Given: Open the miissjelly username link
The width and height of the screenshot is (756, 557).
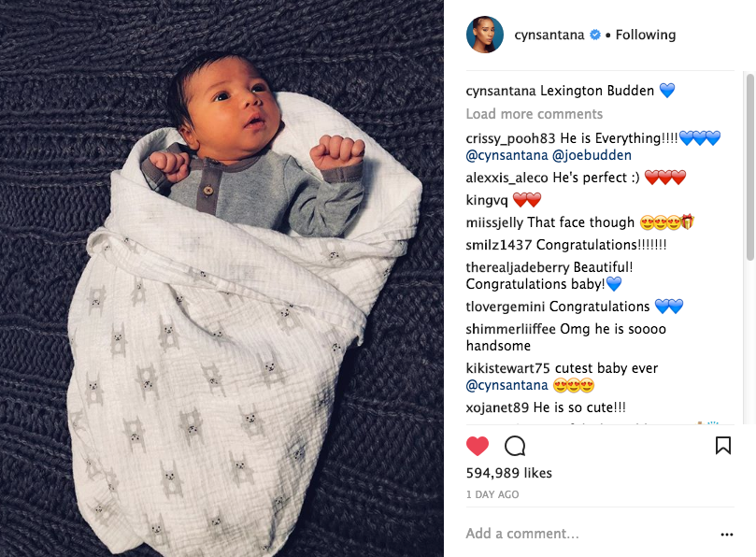Looking at the screenshot, I should coord(494,222).
